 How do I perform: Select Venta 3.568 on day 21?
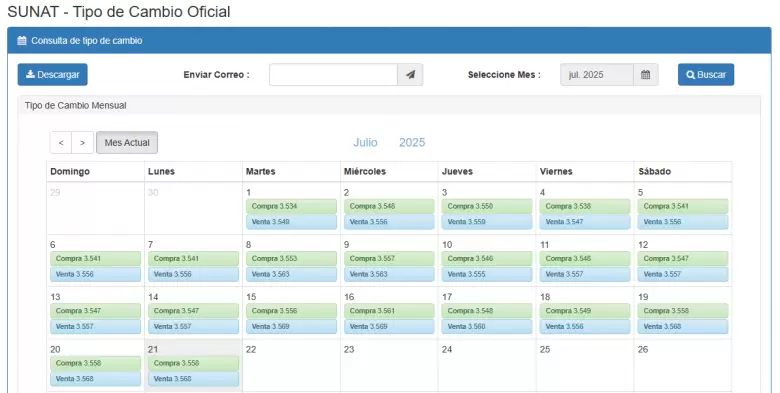(194, 379)
